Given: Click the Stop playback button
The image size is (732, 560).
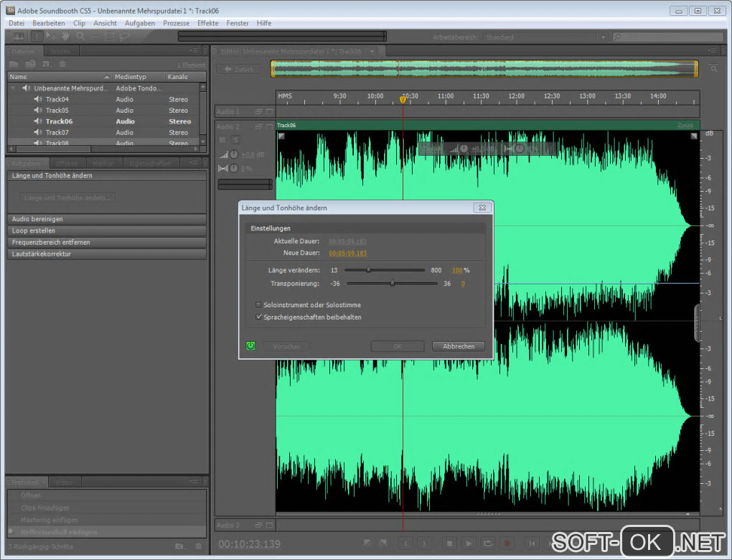Looking at the screenshot, I should click(x=449, y=543).
